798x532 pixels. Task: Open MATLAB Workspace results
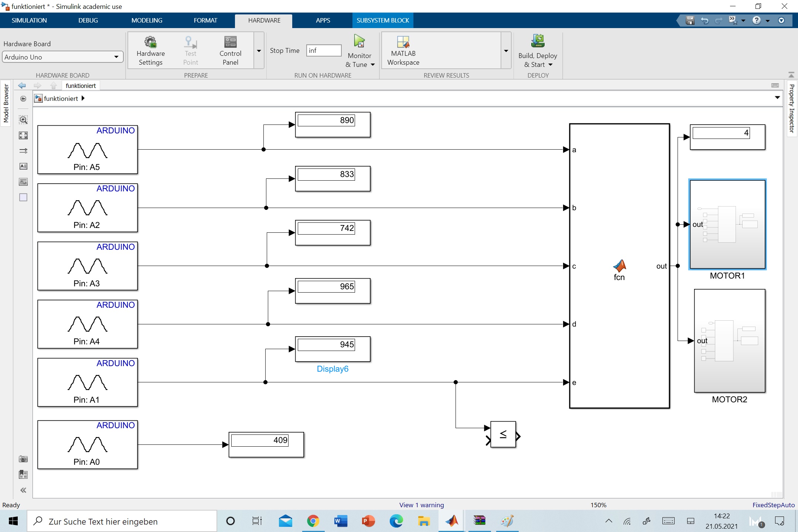[403, 51]
